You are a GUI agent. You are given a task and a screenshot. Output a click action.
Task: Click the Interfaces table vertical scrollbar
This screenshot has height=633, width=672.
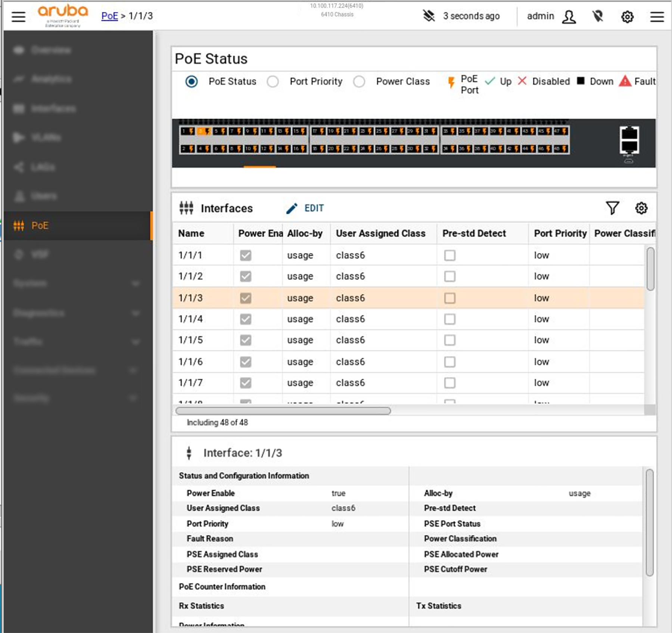pos(650,269)
